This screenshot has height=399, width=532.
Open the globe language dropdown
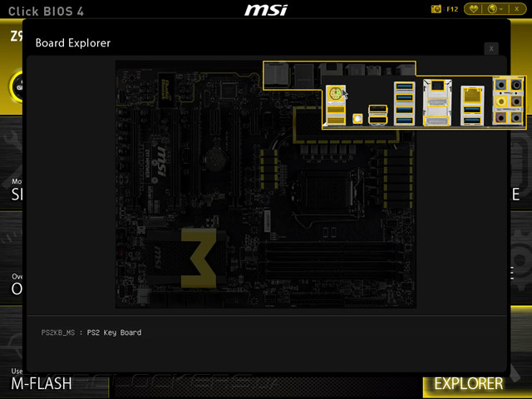click(x=495, y=9)
